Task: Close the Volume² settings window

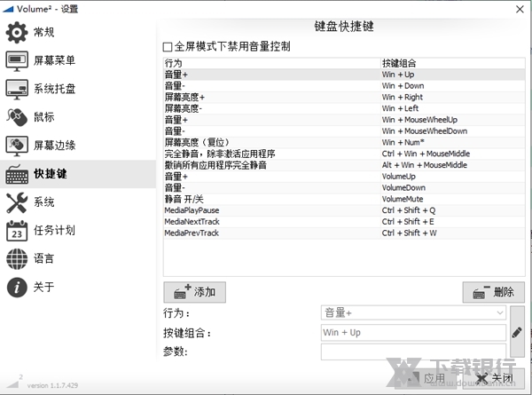Action: pos(520,9)
